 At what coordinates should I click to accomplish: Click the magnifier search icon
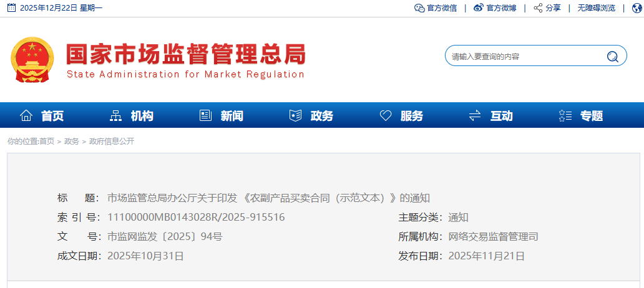click(612, 57)
